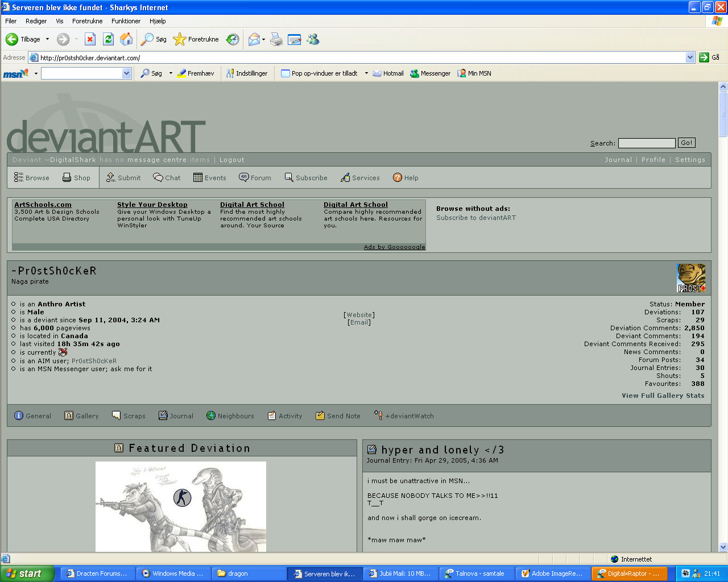Open the Funktioner menu
The width and height of the screenshot is (728, 582).
coord(126,21)
